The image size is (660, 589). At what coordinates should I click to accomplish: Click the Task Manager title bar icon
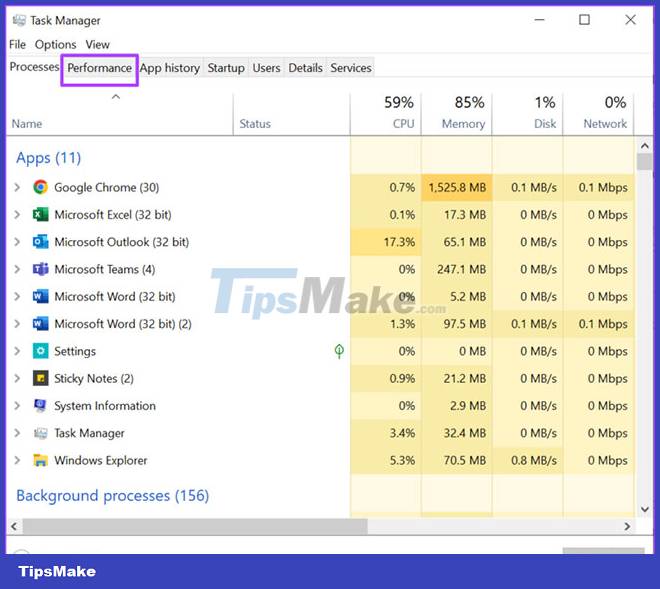tap(19, 20)
